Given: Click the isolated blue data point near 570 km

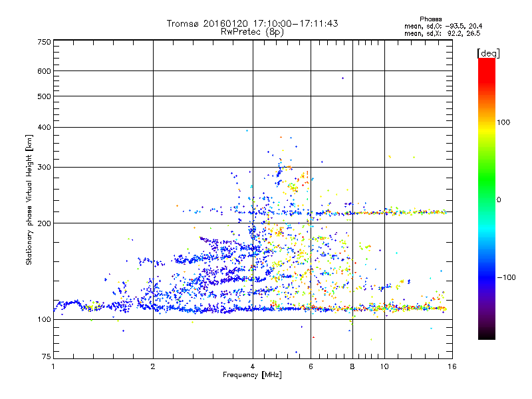Looking at the screenshot, I should point(342,78).
